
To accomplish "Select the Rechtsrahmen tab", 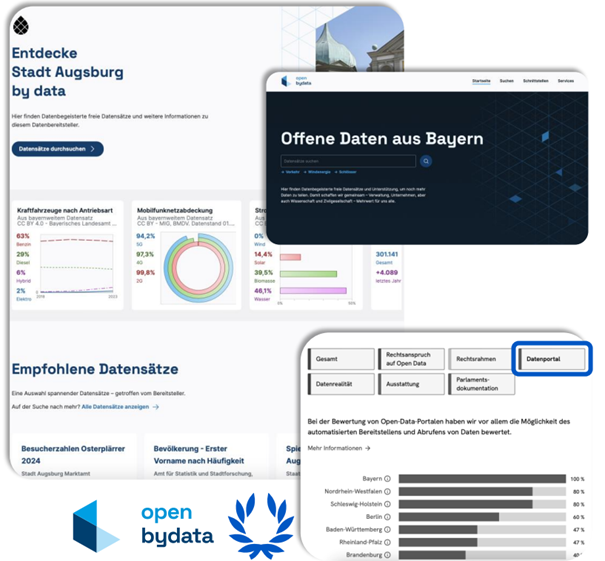I will (x=482, y=359).
